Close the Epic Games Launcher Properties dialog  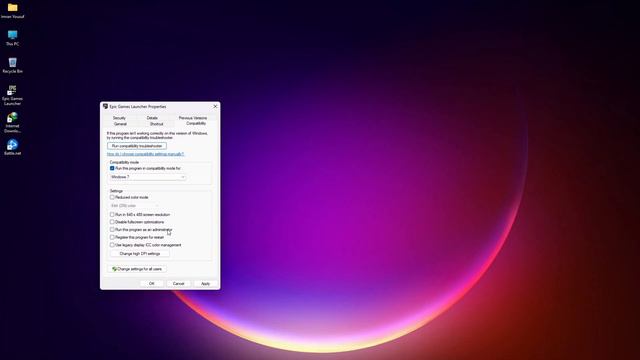pos(215,107)
